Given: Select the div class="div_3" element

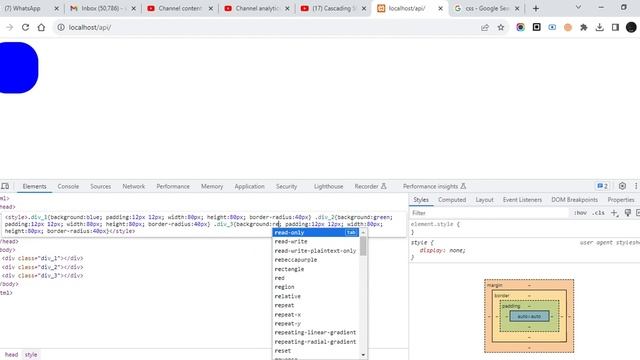Looking at the screenshot, I should click(x=42, y=276).
